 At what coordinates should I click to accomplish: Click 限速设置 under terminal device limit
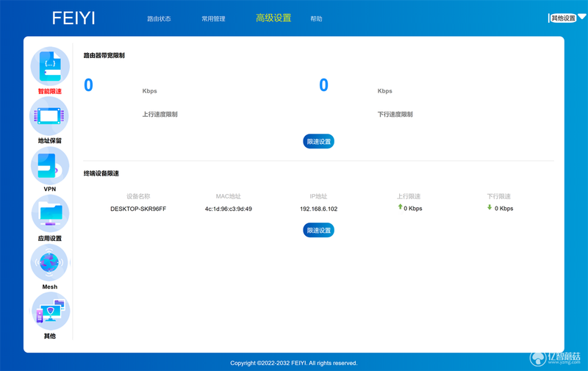point(318,230)
